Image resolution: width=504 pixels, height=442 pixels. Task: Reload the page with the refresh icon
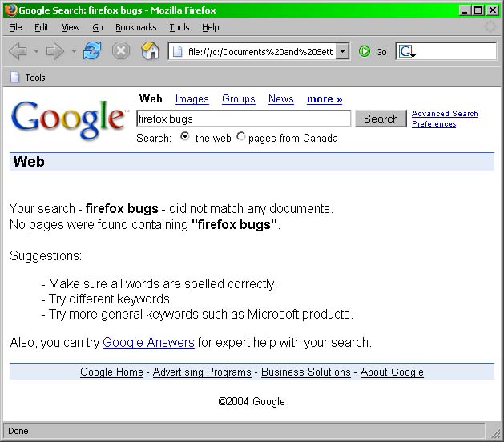coord(92,50)
